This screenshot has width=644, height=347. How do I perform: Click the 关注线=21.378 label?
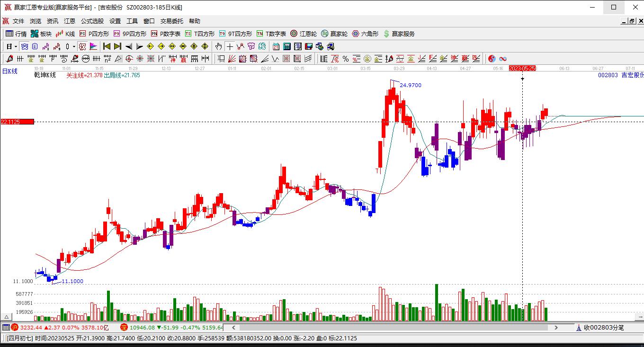point(84,75)
